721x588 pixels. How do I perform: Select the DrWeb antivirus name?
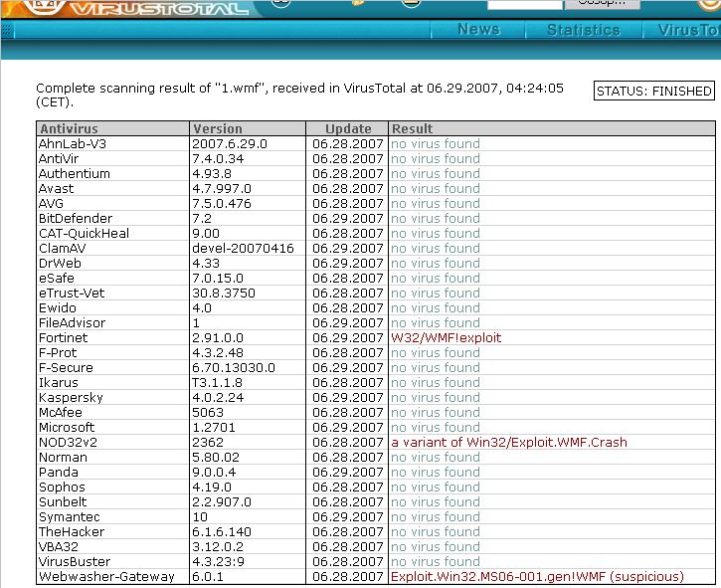coord(60,264)
